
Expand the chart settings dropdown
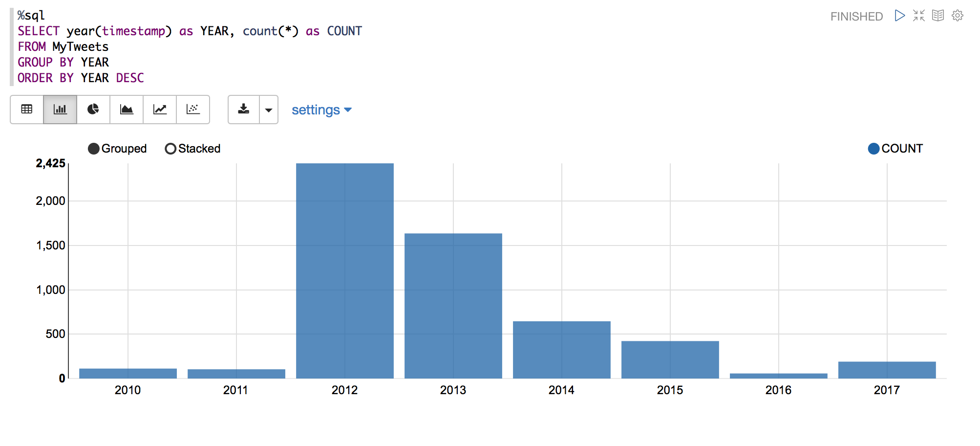pyautogui.click(x=321, y=110)
